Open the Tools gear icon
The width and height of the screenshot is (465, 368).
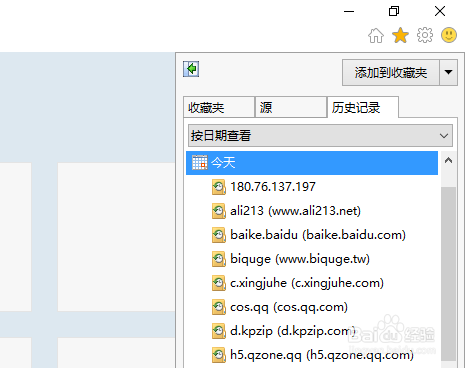[425, 35]
